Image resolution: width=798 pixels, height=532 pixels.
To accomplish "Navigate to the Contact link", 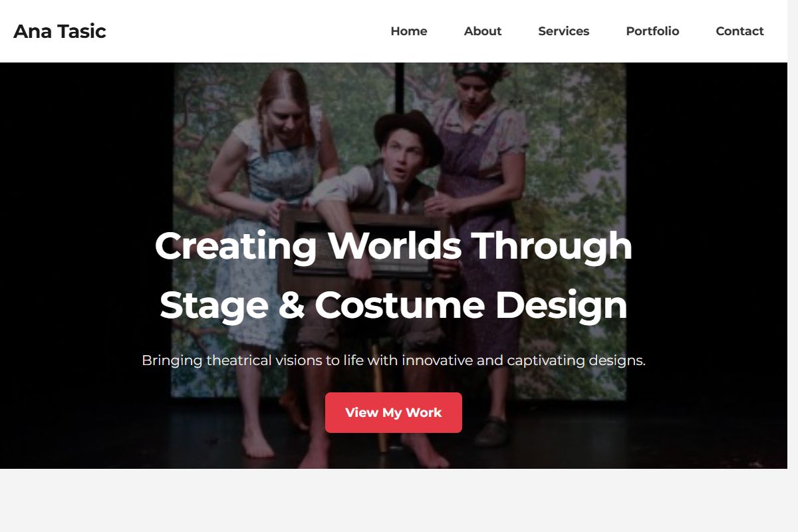I will 739,31.
